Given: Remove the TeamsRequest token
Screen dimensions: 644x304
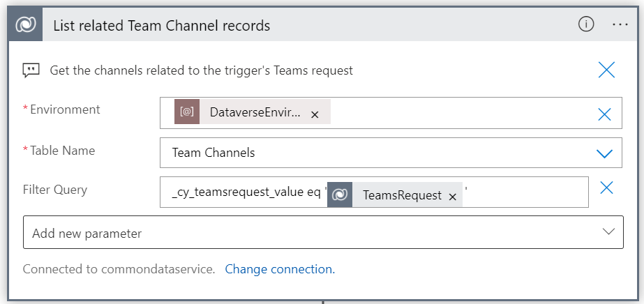Looking at the screenshot, I should click(453, 197).
